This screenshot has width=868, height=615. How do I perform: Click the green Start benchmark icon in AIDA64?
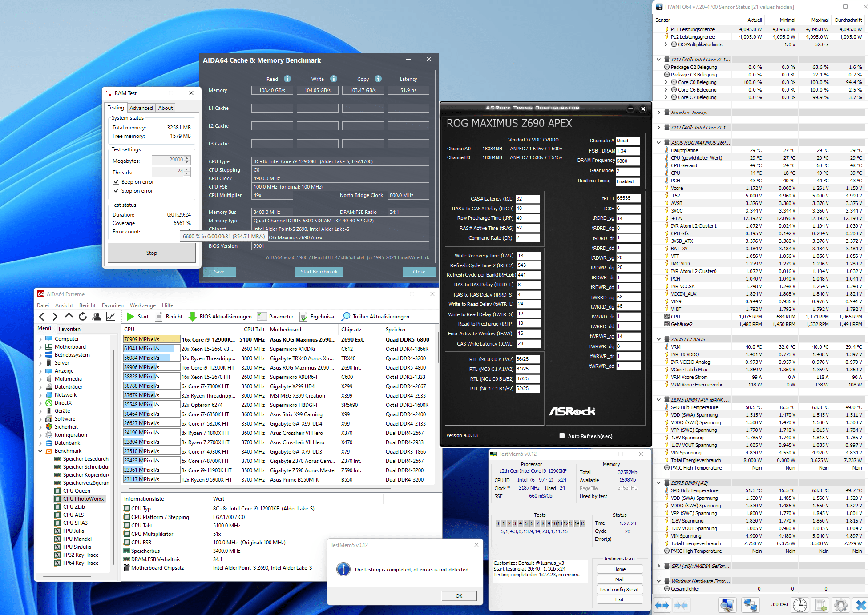(x=130, y=317)
